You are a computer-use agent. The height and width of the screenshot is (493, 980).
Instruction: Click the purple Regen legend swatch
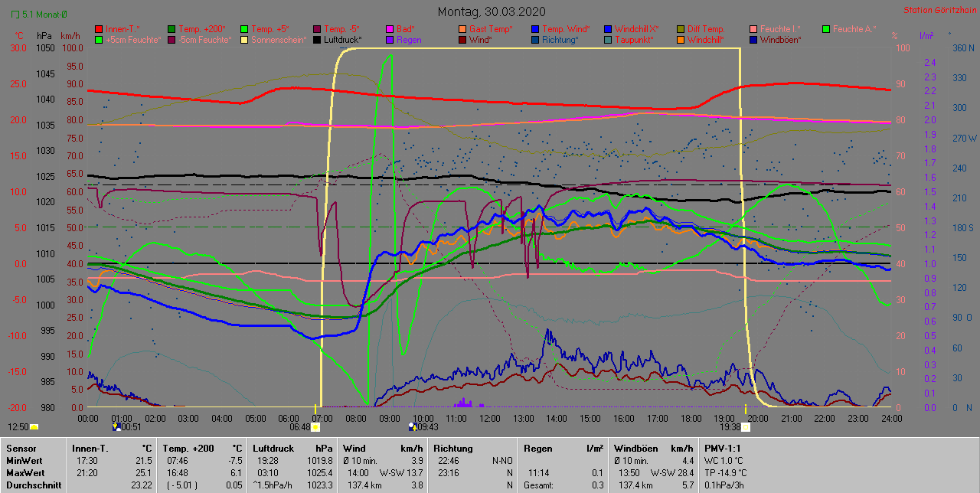(390, 40)
